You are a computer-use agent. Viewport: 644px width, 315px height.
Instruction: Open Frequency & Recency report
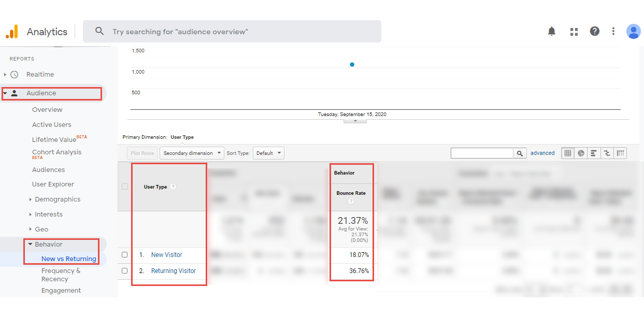tap(61, 275)
